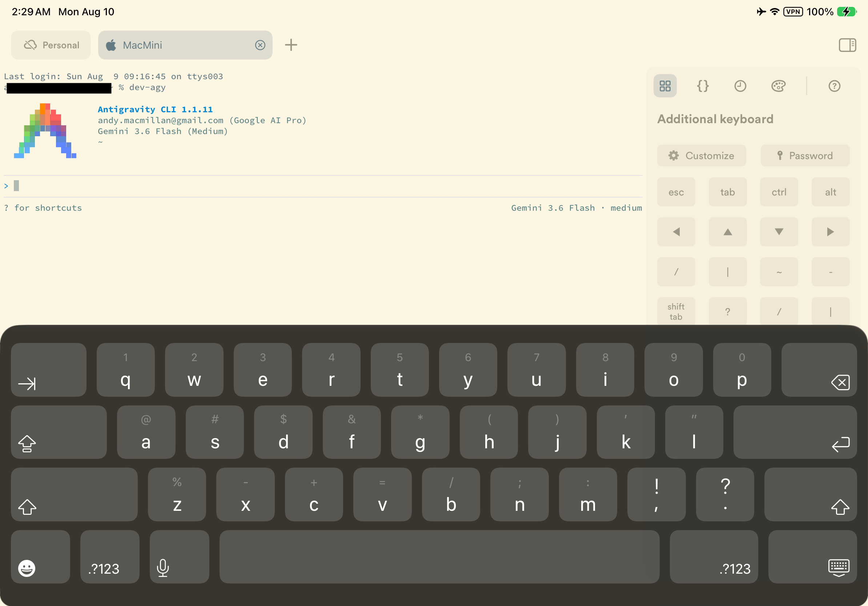Click the Password button
This screenshot has height=606, width=868.
pos(805,155)
